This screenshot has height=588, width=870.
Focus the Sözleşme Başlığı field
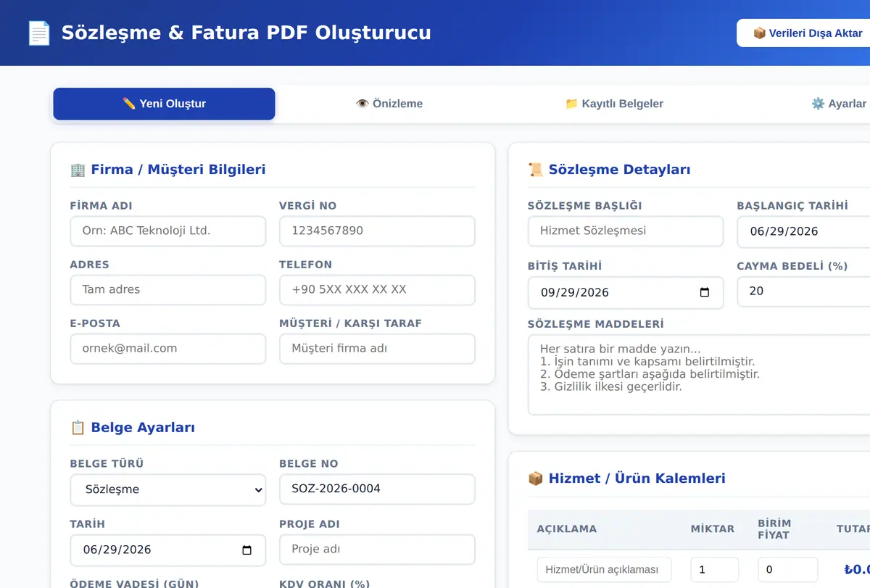[626, 231]
